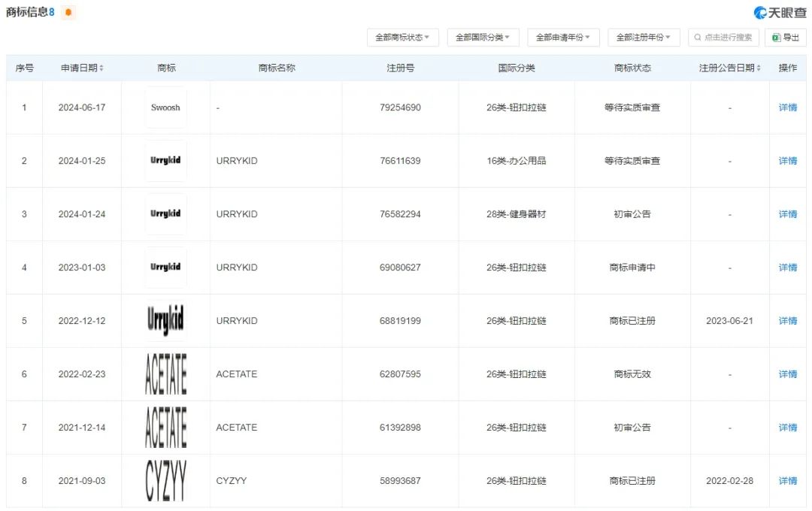Click the large Urrykid logo in row 5
Image resolution: width=812 pixels, height=511 pixels.
click(165, 319)
